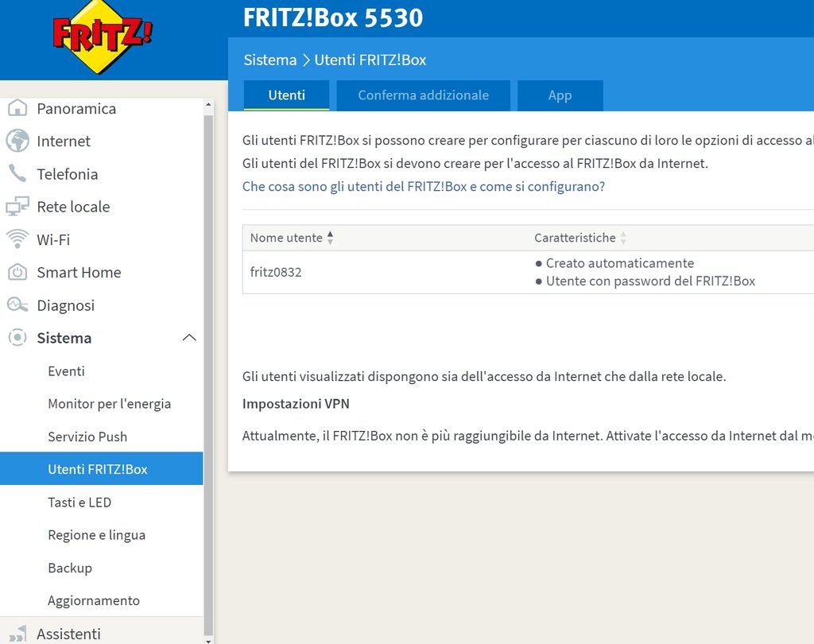Open the Backup submenu item
Viewport: 814px width, 644px height.
[x=70, y=568]
